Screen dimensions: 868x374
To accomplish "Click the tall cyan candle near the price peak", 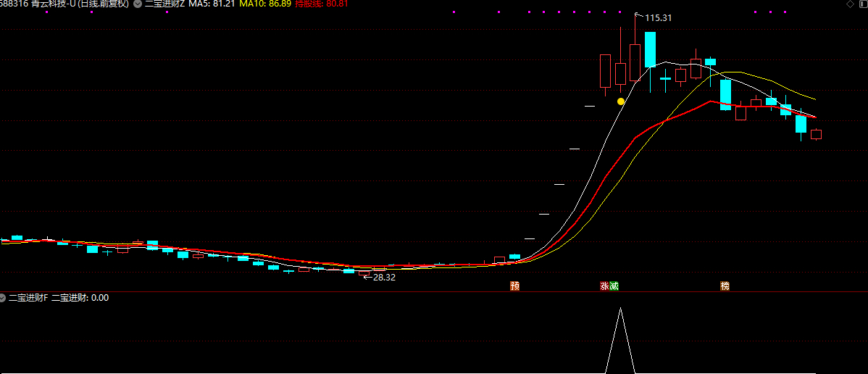I will click(x=650, y=49).
